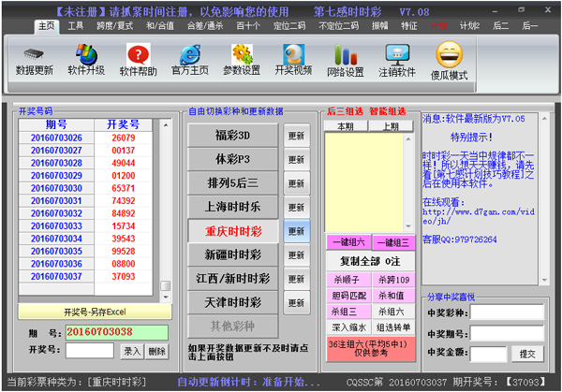Click 注销软件 monitor icon
Viewport: 562px width, 392px height.
(397, 54)
